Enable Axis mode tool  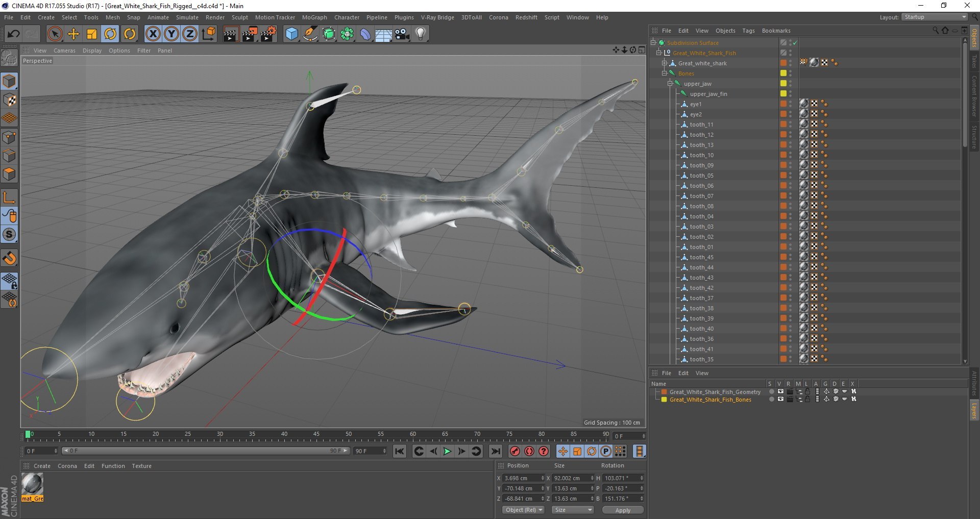(x=9, y=197)
